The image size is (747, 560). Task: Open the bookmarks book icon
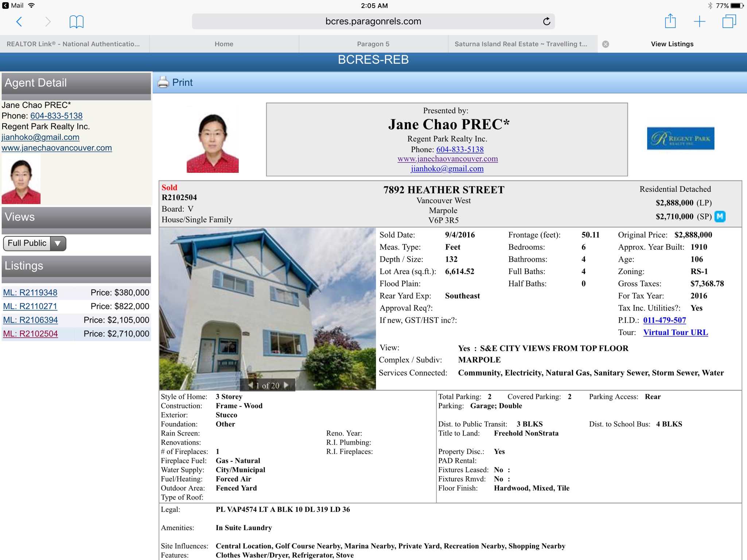pyautogui.click(x=76, y=22)
